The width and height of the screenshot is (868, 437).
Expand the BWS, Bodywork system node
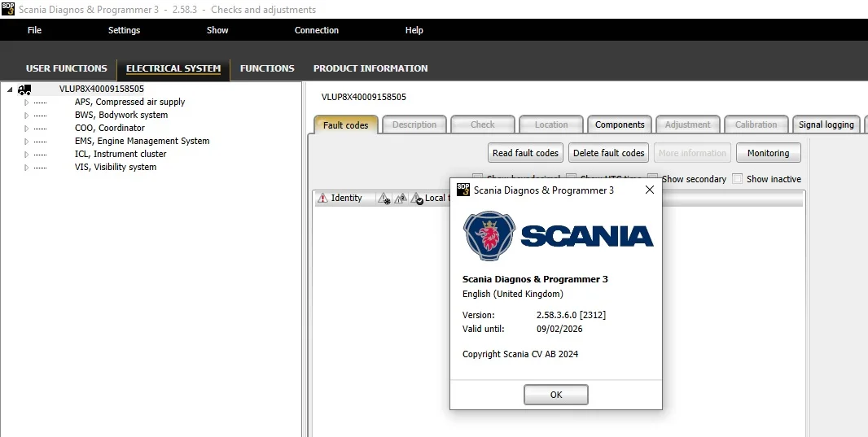click(26, 115)
